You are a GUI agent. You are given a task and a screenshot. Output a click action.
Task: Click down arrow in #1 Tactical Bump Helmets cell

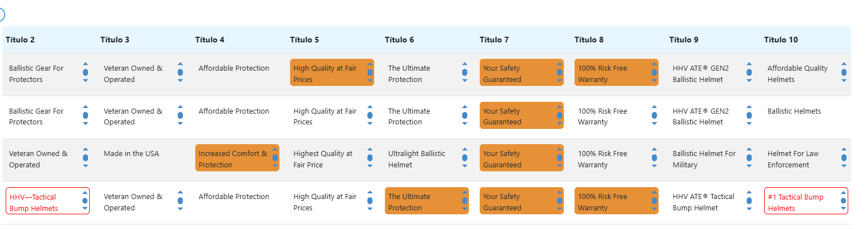[x=844, y=209]
